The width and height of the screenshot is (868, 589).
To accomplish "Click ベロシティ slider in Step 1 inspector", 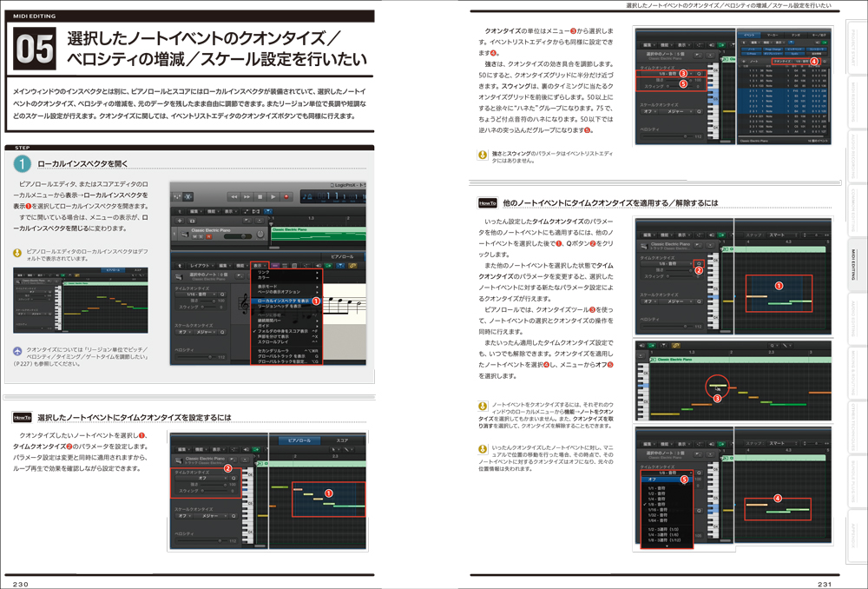I will [195, 357].
